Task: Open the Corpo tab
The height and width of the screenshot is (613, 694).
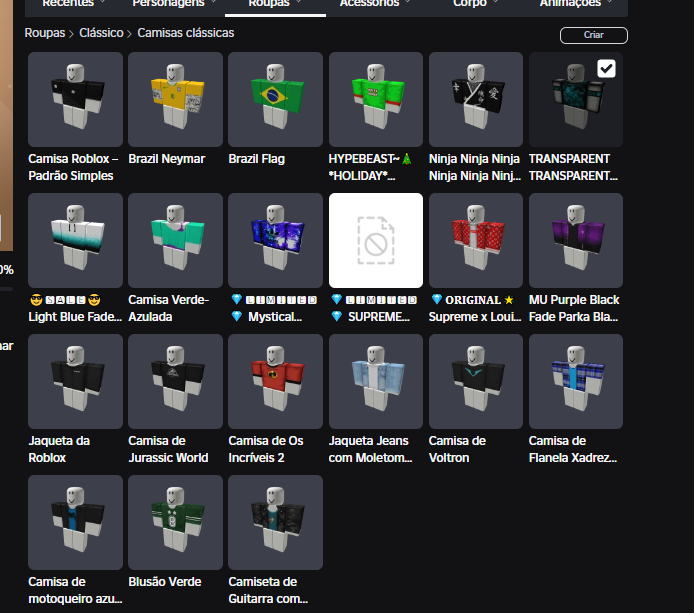Action: click(476, 4)
